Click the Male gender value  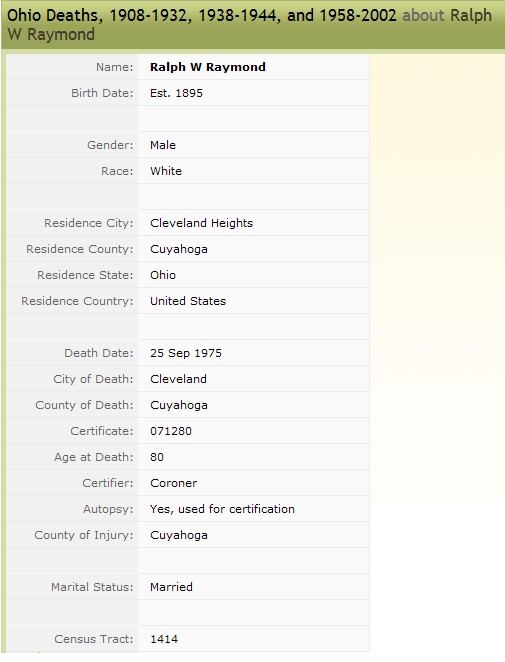point(163,145)
